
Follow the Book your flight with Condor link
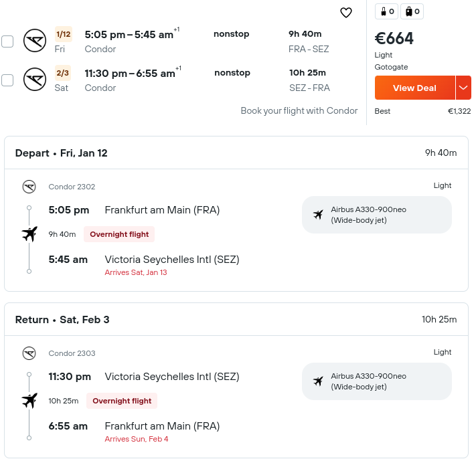click(x=299, y=111)
